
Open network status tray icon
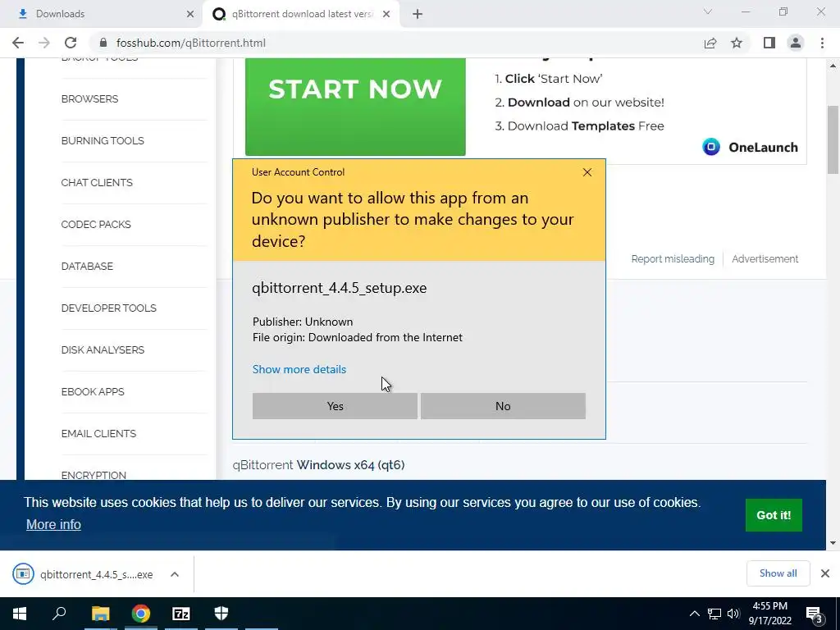click(714, 614)
